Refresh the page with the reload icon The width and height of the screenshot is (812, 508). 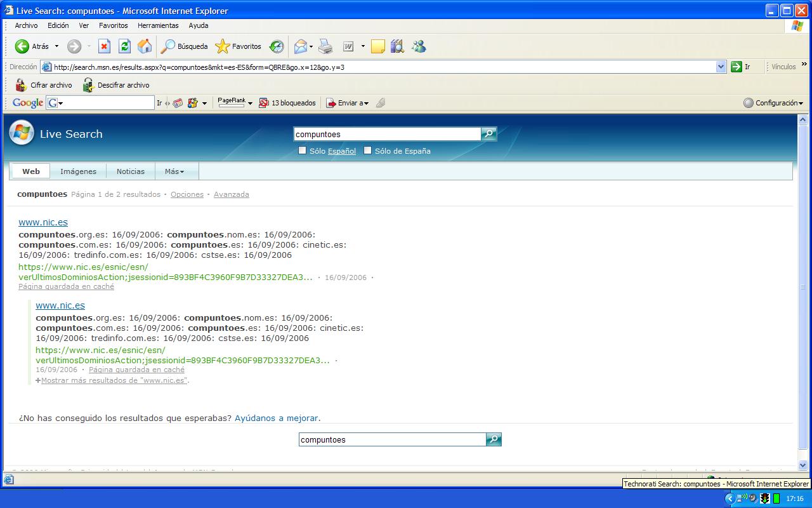click(x=124, y=46)
